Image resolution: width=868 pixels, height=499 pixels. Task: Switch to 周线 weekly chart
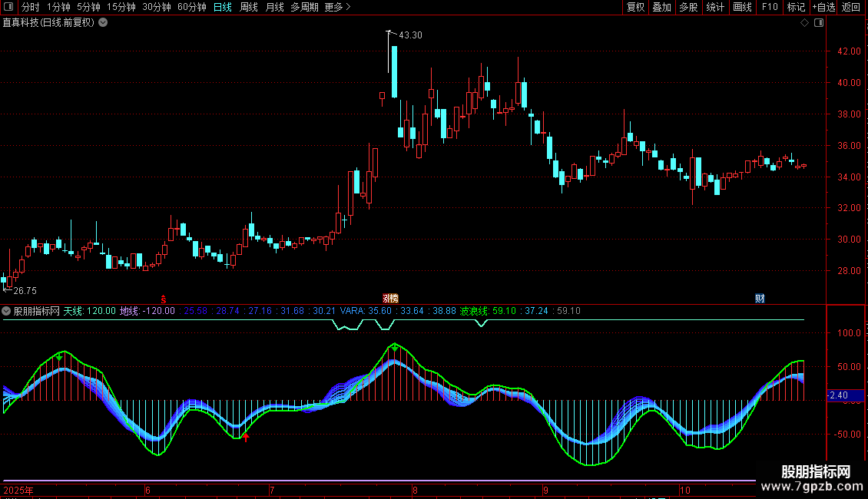coord(249,7)
